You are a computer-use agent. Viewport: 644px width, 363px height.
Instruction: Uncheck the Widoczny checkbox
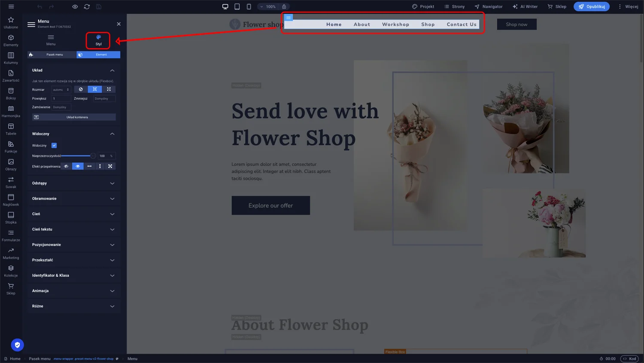click(x=54, y=145)
